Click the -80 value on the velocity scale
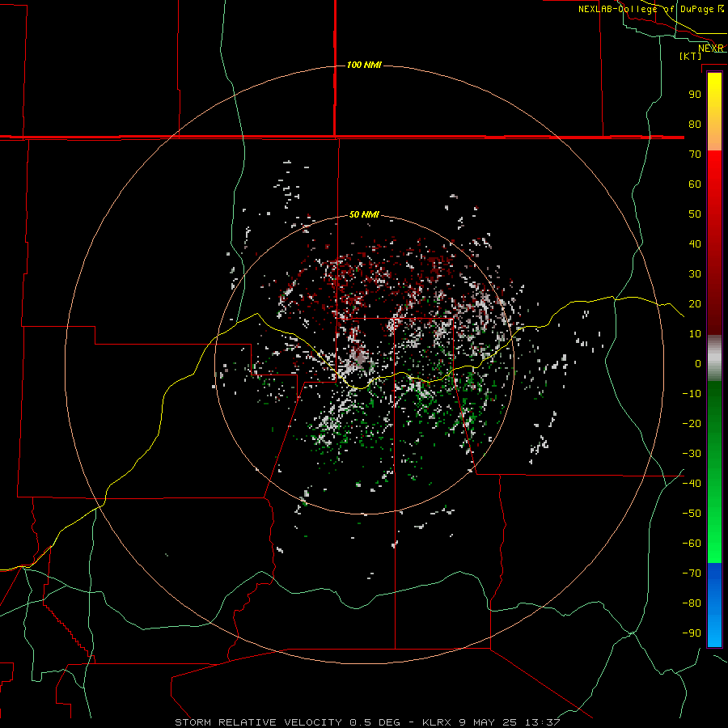 pos(692,603)
